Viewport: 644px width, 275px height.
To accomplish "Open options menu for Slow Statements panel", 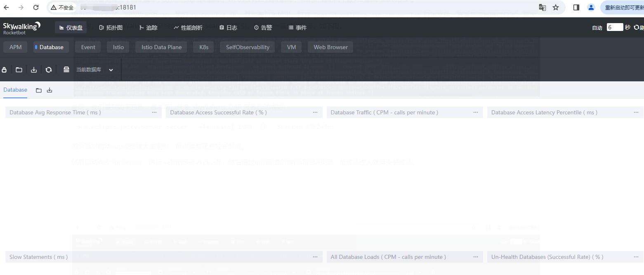I will 315,257.
